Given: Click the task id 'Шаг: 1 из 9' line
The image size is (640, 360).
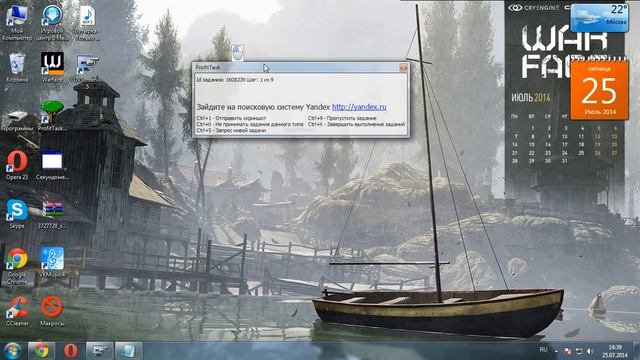Looking at the screenshot, I should point(235,80).
